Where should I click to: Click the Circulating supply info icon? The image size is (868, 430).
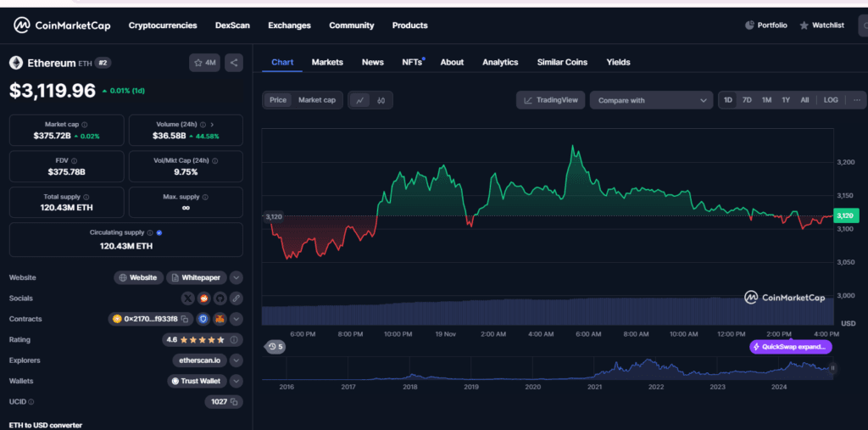point(150,232)
